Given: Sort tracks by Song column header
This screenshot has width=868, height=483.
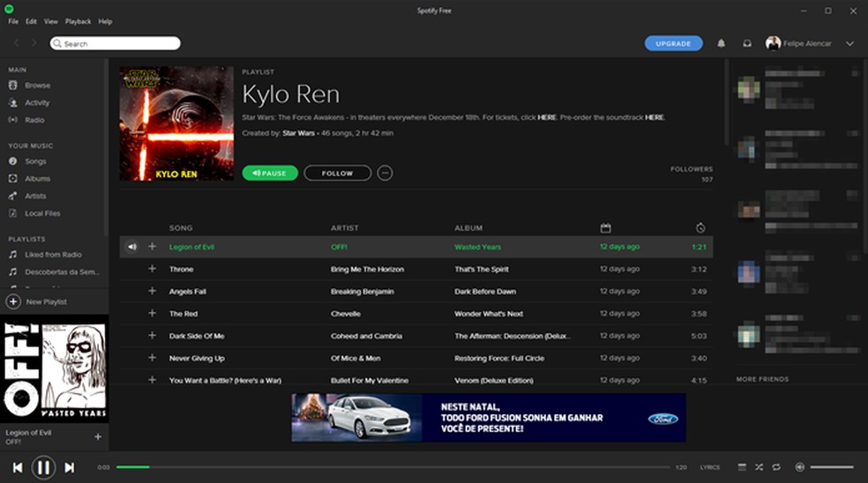Looking at the screenshot, I should click(181, 228).
